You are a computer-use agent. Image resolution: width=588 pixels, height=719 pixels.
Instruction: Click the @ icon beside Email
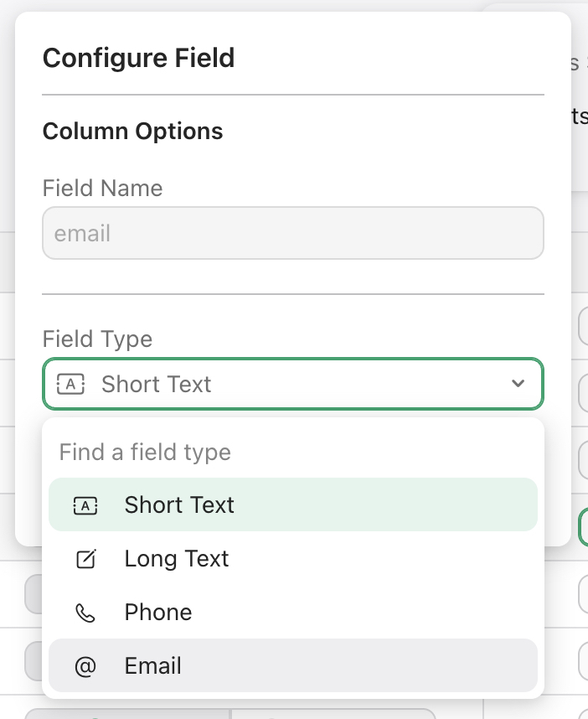tap(85, 666)
